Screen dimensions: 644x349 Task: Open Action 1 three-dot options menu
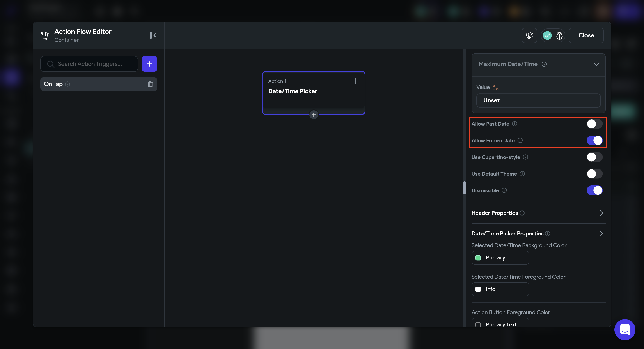coord(355,81)
